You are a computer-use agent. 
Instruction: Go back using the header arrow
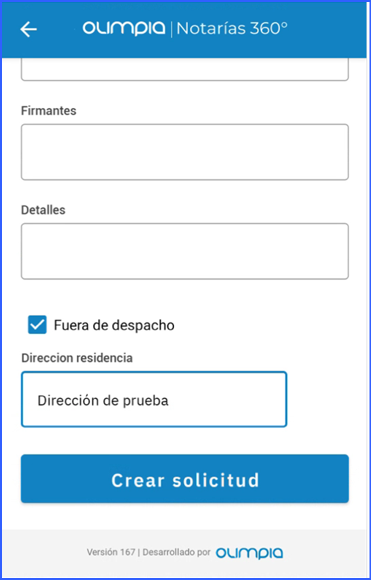[28, 29]
